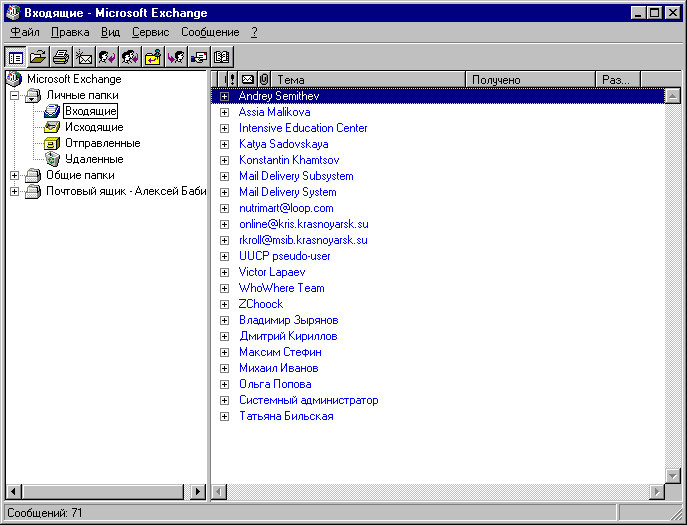687x525 pixels.
Task: Expand the Intensive Education Center group
Action: [x=224, y=128]
